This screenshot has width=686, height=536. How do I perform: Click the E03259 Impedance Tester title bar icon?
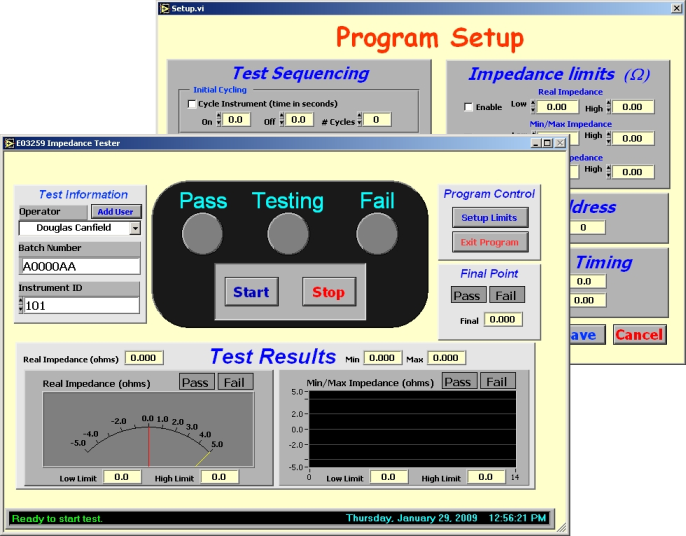tap(9, 143)
